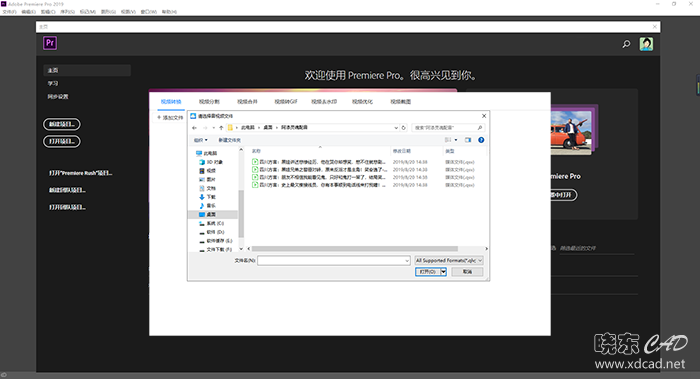700x379 pixels.
Task: Switch to the 视频转GIF tab
Action: click(286, 102)
